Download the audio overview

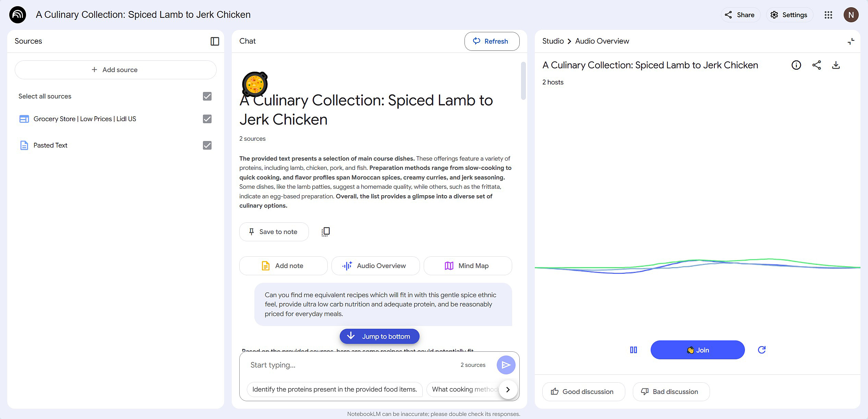[836, 65]
